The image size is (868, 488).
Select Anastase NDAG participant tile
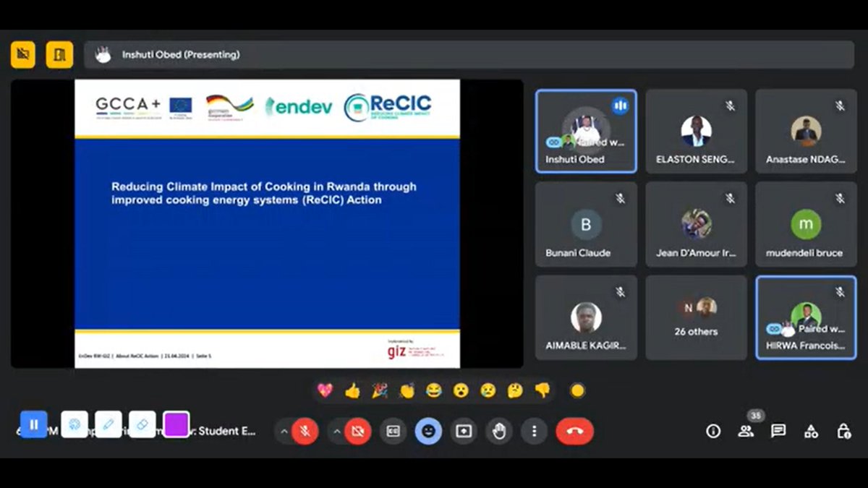806,131
